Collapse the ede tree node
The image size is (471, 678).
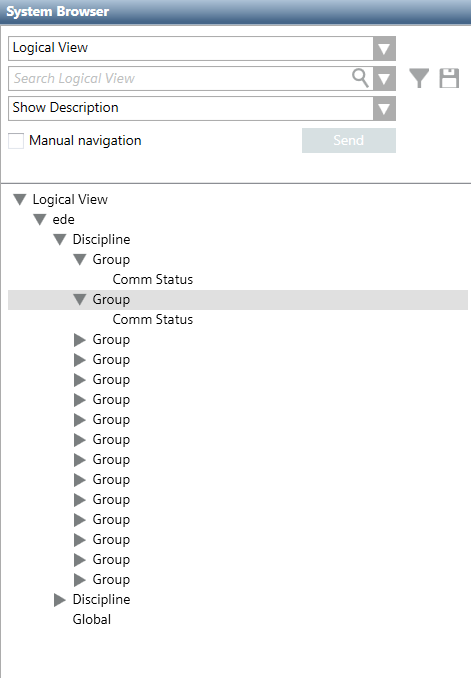[39, 219]
